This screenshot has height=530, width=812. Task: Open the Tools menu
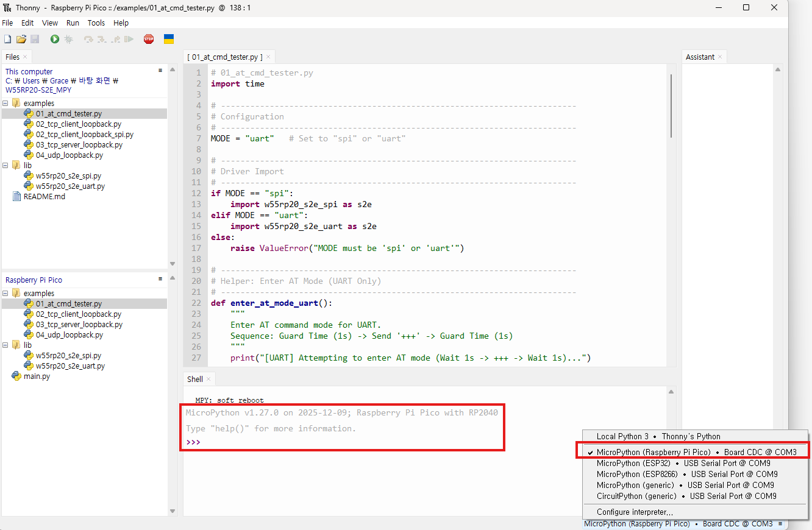click(96, 23)
